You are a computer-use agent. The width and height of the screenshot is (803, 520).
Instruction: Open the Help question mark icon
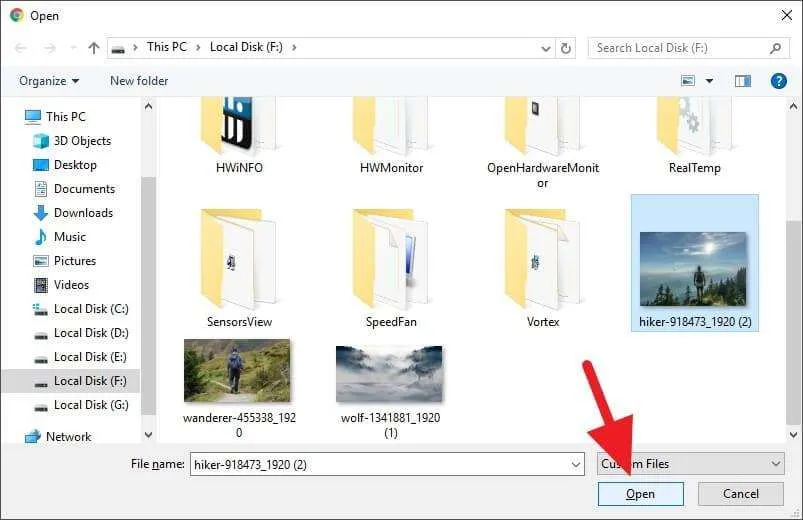tap(778, 81)
